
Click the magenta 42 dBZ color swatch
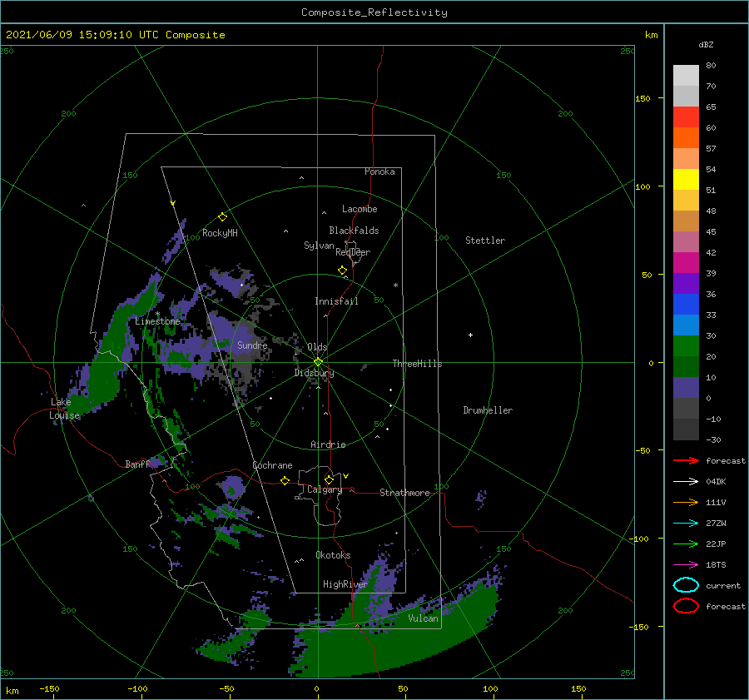click(x=686, y=262)
